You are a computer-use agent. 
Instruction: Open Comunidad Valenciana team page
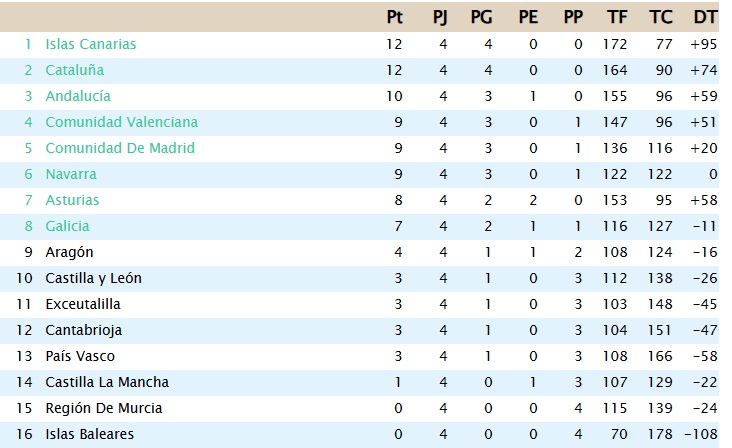pyautogui.click(x=121, y=122)
